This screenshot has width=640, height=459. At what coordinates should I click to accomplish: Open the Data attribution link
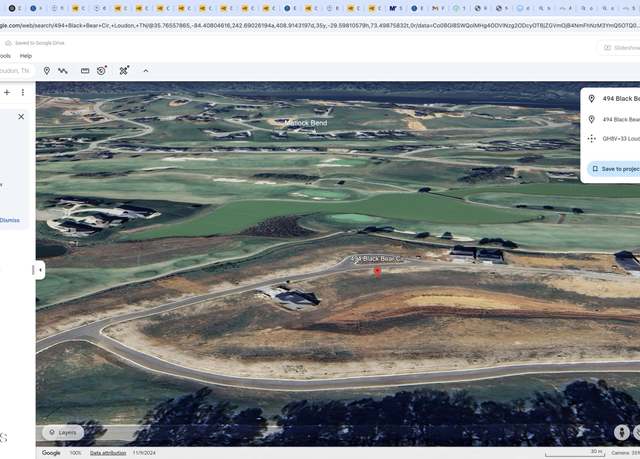[108, 453]
